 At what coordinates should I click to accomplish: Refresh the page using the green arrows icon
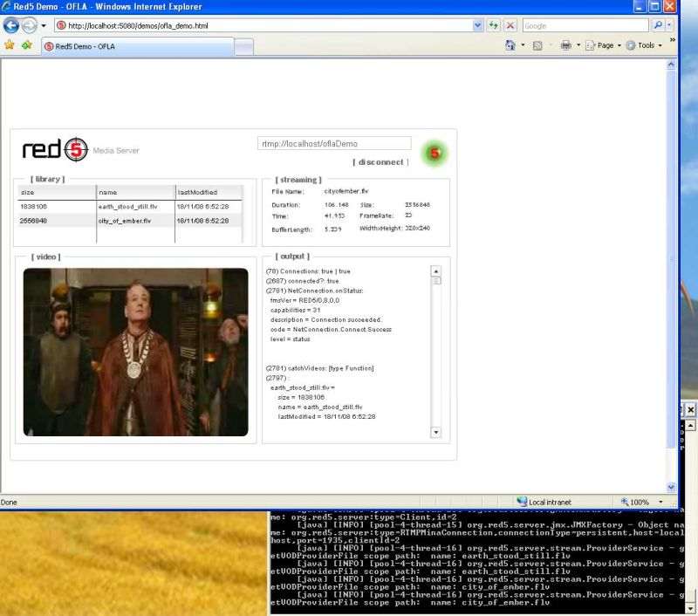pos(494,26)
